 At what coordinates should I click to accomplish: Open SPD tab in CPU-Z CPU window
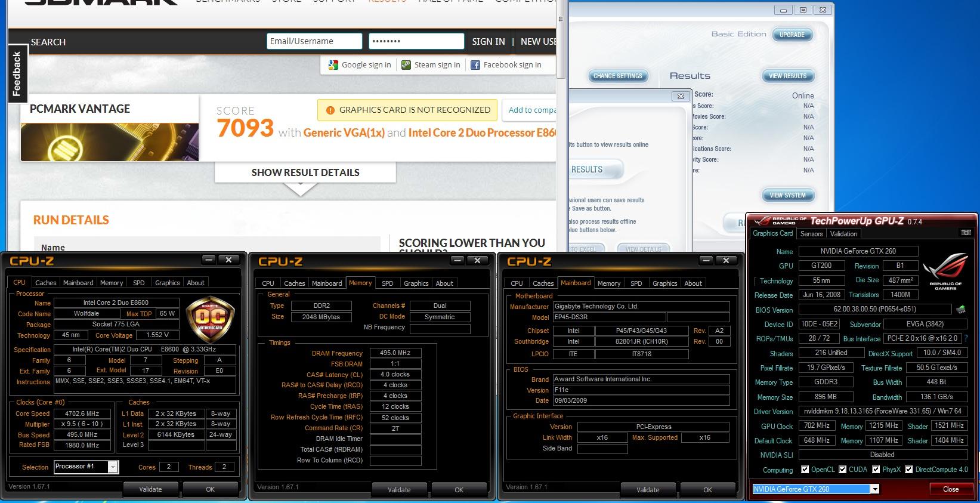click(139, 283)
